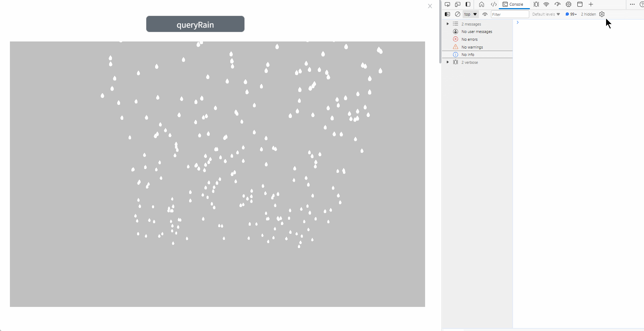Toggle device emulation mode
This screenshot has width=644, height=331.
tap(458, 5)
